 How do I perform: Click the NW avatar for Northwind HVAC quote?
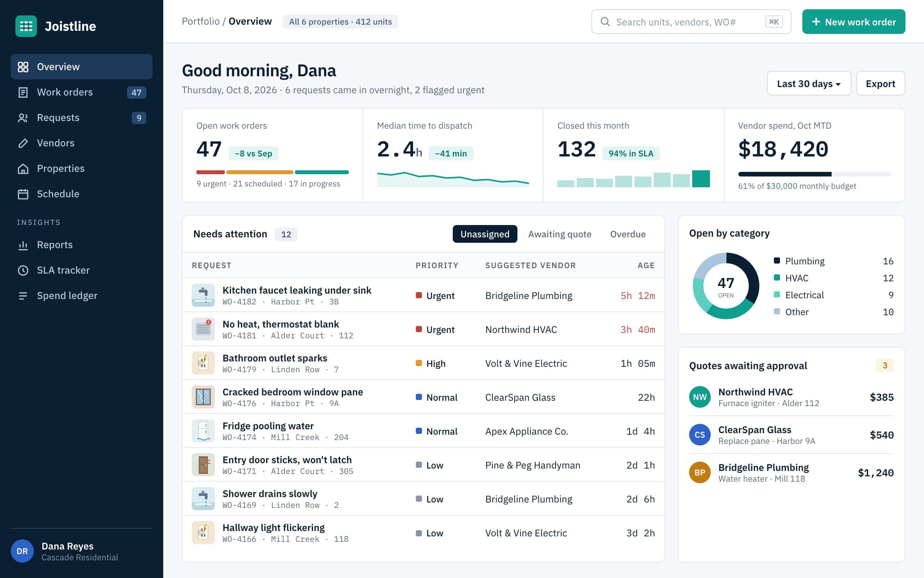point(700,397)
